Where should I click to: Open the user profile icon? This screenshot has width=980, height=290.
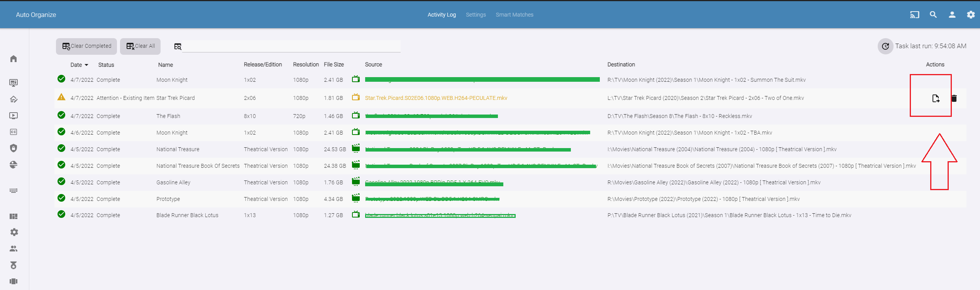click(x=952, y=15)
